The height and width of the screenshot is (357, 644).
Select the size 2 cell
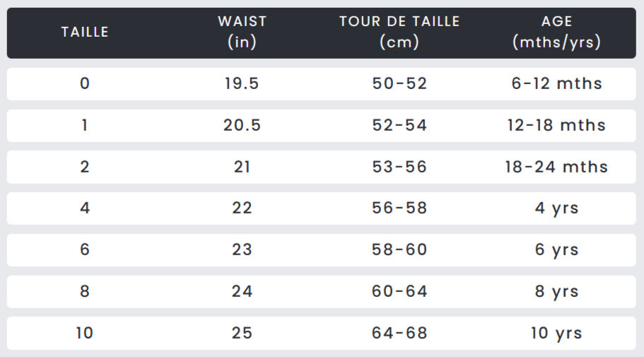pos(85,167)
